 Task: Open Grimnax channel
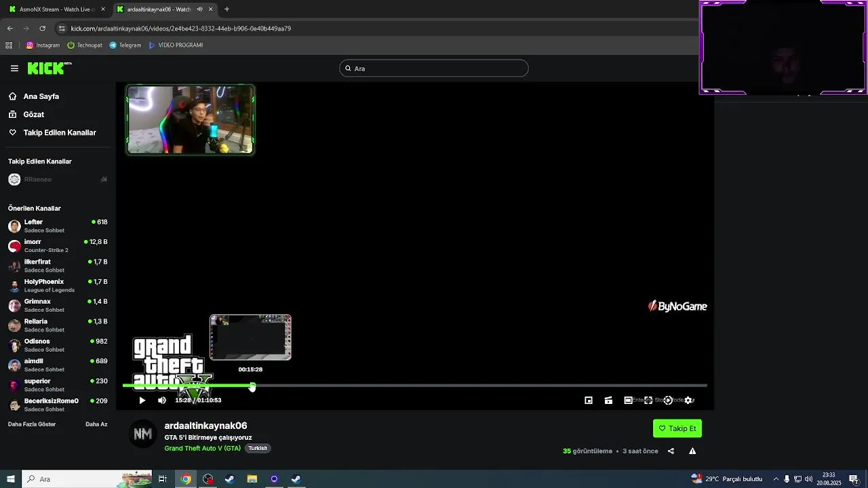[x=58, y=305]
